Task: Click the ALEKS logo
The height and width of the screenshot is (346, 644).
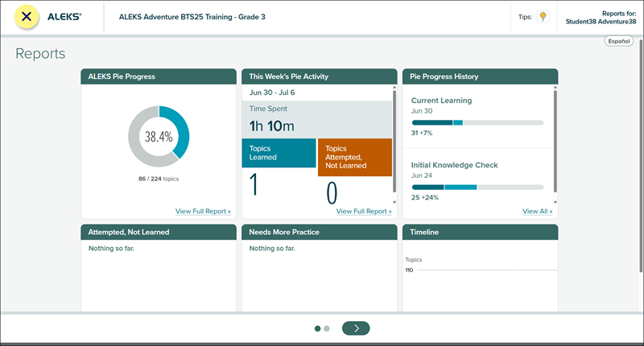Action: coord(64,17)
